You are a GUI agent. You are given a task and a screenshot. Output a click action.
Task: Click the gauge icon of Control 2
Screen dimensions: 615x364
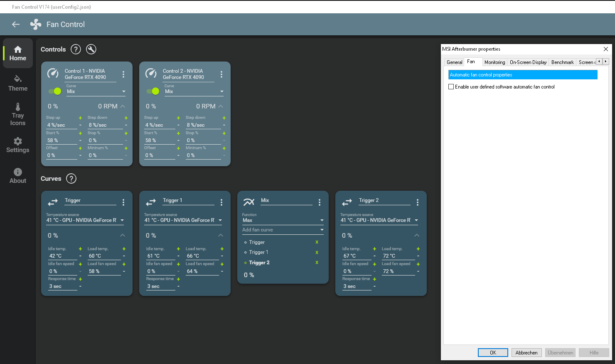click(x=151, y=74)
